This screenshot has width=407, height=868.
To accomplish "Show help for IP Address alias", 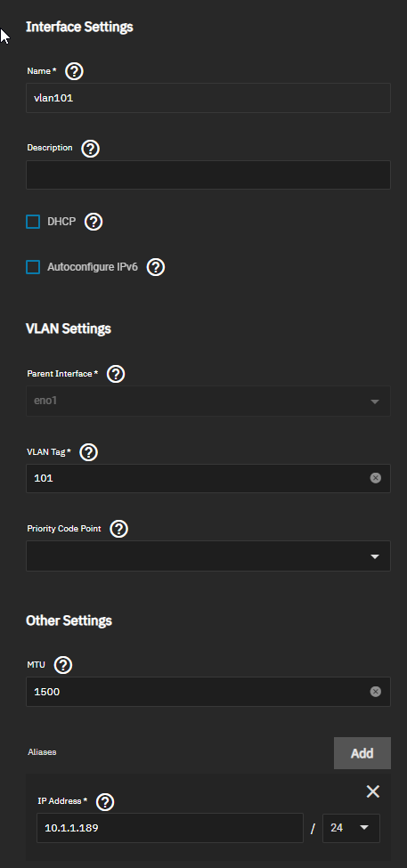I will [x=105, y=801].
